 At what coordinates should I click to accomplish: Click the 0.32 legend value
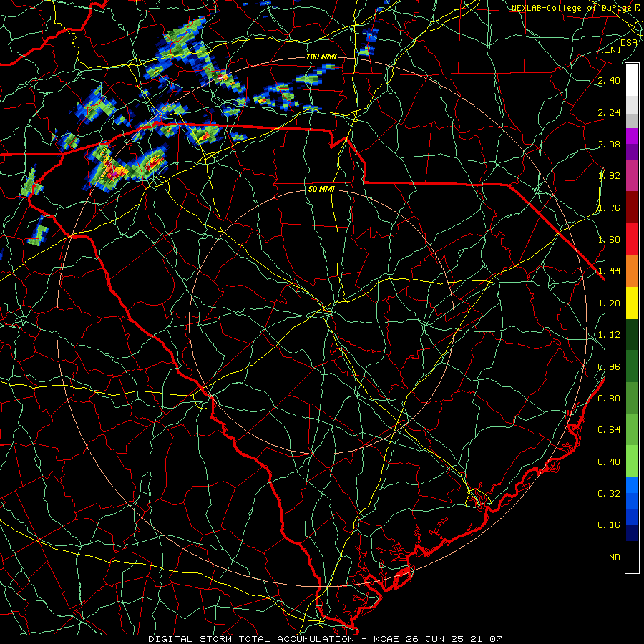pyautogui.click(x=609, y=494)
